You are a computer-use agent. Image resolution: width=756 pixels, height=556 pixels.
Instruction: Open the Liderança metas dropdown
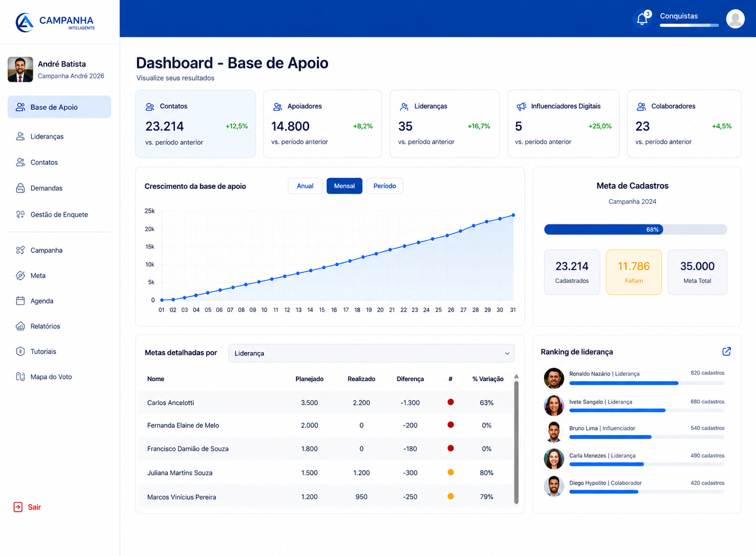pyautogui.click(x=371, y=353)
